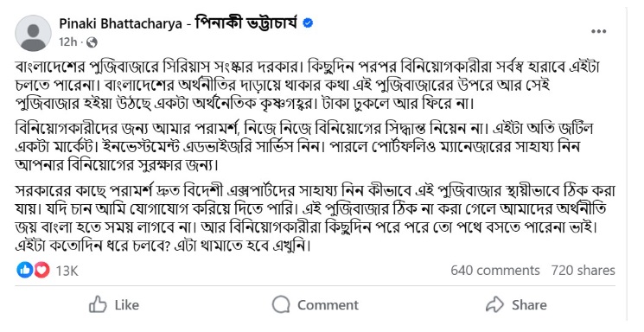Open the 12h timestamp link
The image size is (644, 332).
(67, 41)
